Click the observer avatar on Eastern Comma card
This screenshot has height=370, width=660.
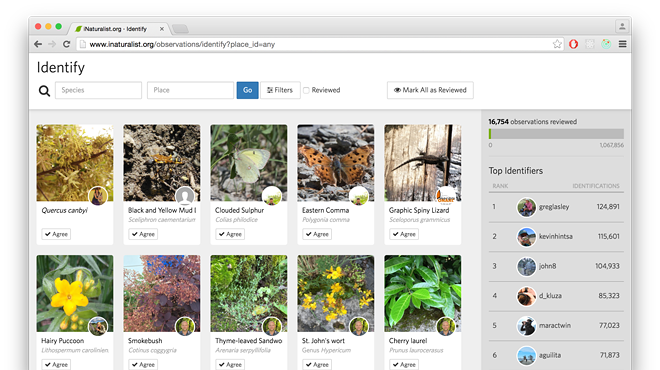[x=359, y=196]
